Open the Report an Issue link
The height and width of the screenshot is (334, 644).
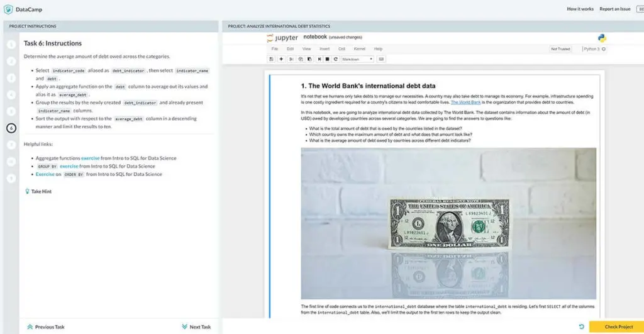click(615, 9)
